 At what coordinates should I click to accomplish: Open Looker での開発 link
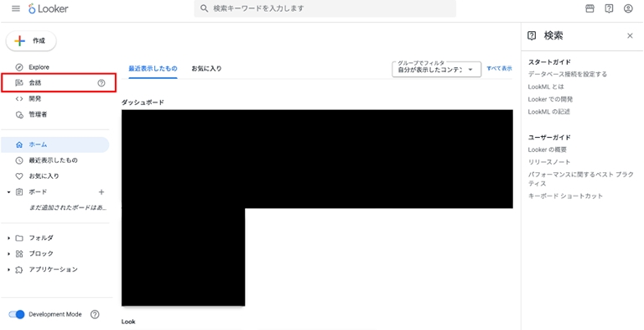[x=550, y=99]
